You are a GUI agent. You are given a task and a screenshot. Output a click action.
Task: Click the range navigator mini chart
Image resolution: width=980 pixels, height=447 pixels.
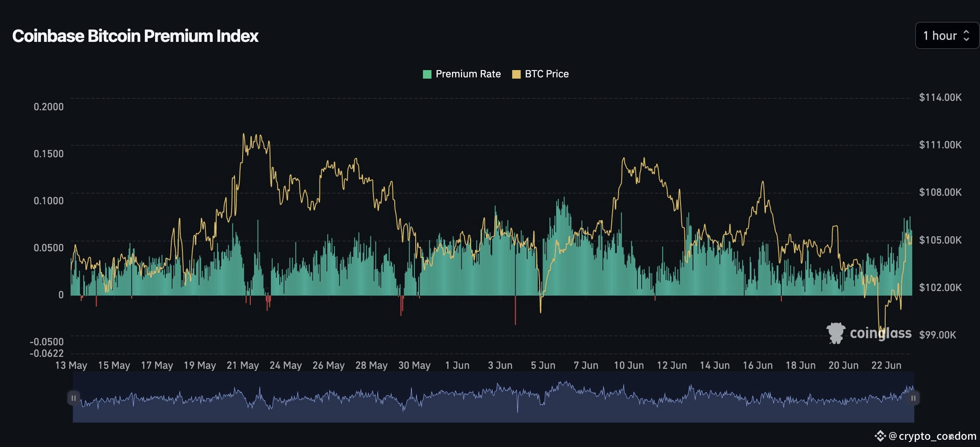(493, 397)
